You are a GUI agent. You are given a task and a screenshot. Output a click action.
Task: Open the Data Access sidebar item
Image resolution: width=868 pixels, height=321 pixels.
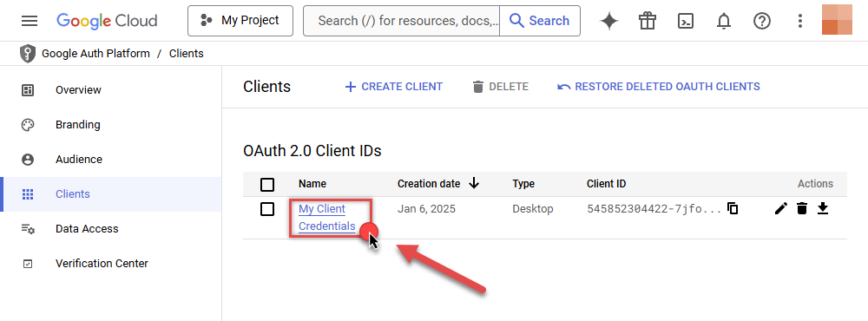(x=111, y=228)
